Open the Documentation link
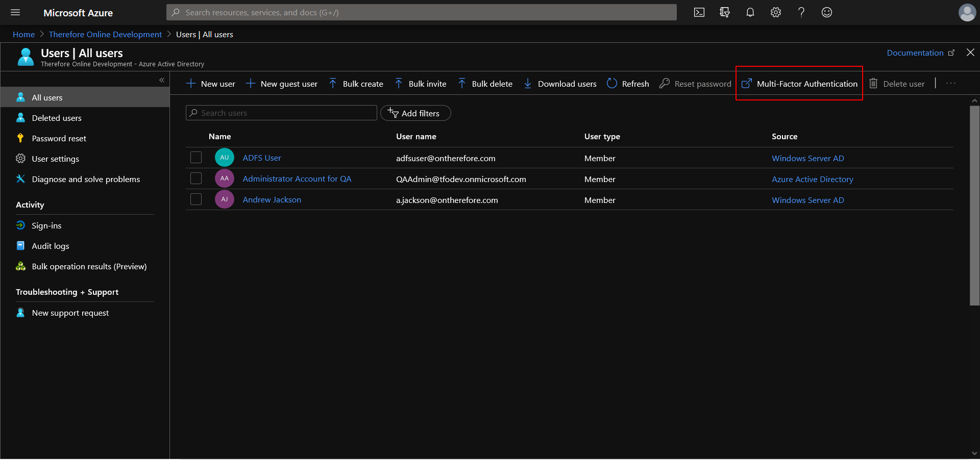980x460 pixels. pos(915,53)
